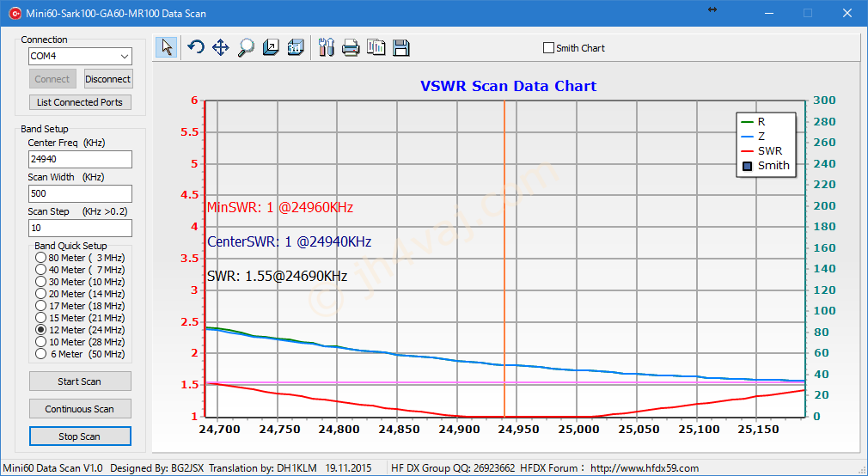Enable the Smith Chart checkbox
This screenshot has width=868, height=476.
pos(548,48)
